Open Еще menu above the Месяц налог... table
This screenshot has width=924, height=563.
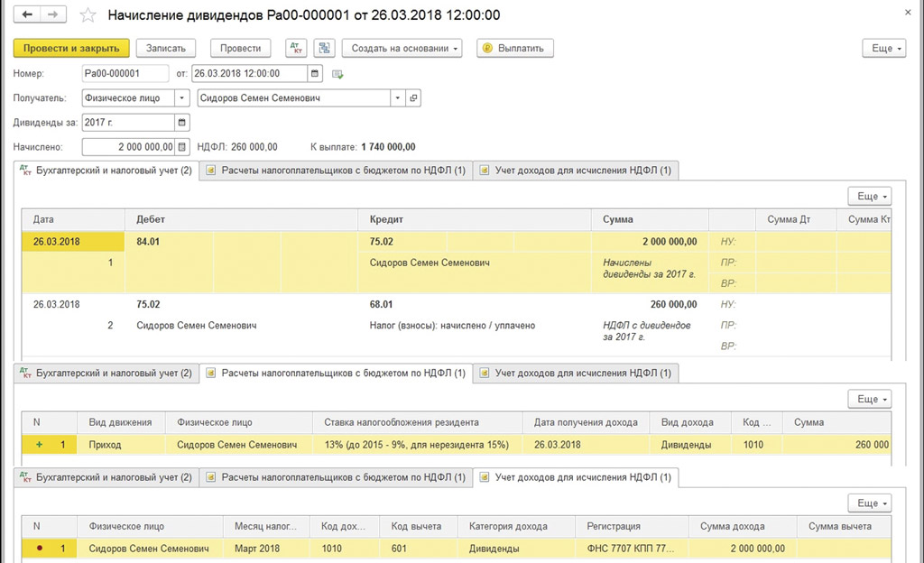coord(870,503)
